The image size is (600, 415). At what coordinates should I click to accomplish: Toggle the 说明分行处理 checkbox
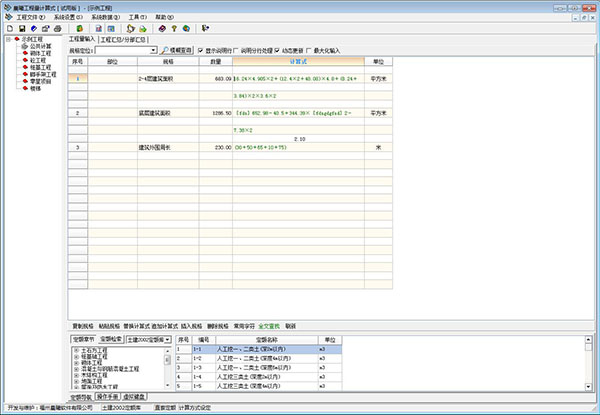(x=236, y=50)
